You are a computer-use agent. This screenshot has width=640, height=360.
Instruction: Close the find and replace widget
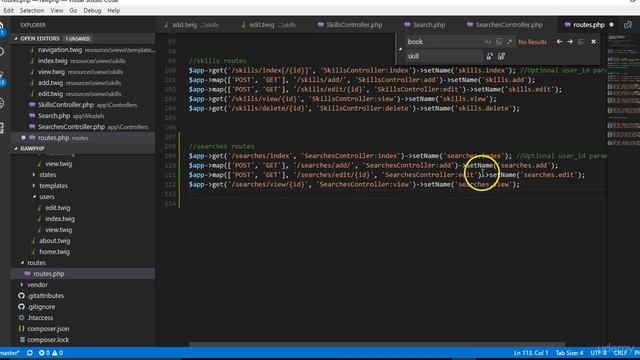[x=593, y=42]
